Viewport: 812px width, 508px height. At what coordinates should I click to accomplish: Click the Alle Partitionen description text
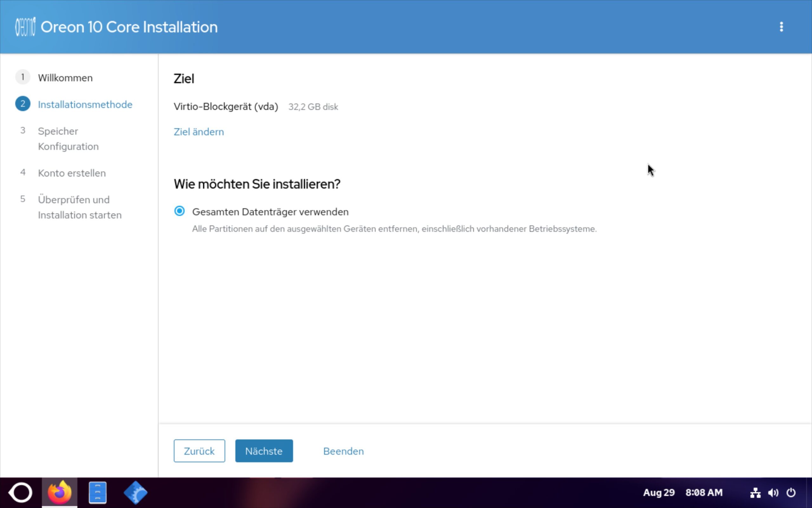[x=394, y=229]
